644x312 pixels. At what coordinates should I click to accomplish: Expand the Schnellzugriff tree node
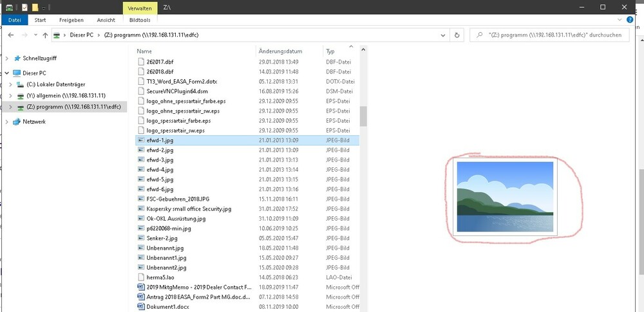tap(7, 58)
